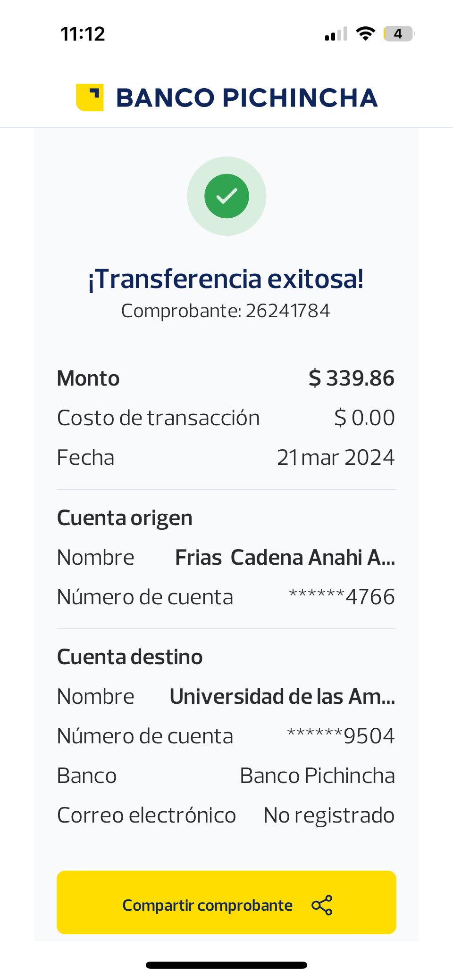
Task: Tap the Wi-Fi status icon
Action: click(x=365, y=33)
